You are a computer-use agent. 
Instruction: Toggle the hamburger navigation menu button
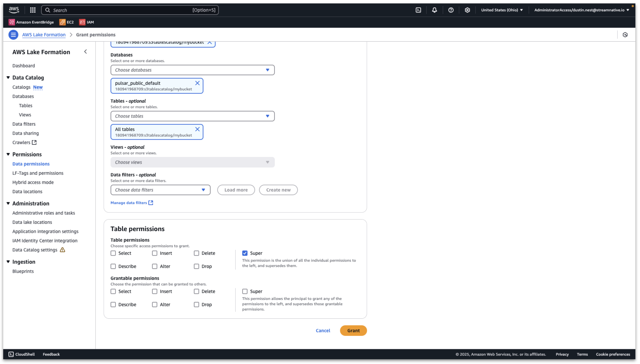point(13,35)
